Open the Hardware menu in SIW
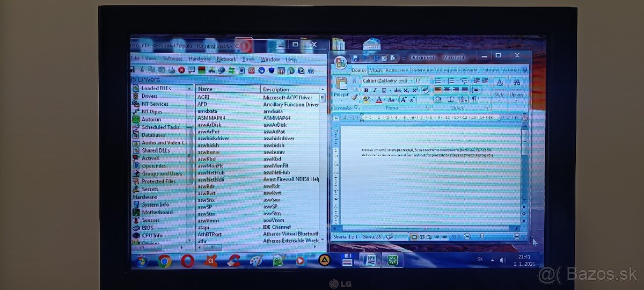The height and width of the screenshot is (290, 644). [x=199, y=59]
